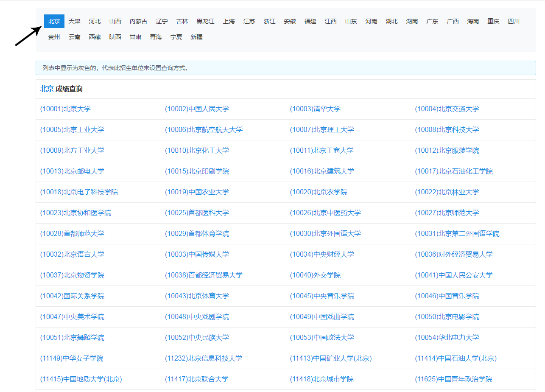Open the 重庆 tab
The height and width of the screenshot is (392, 545).
coord(494,21)
